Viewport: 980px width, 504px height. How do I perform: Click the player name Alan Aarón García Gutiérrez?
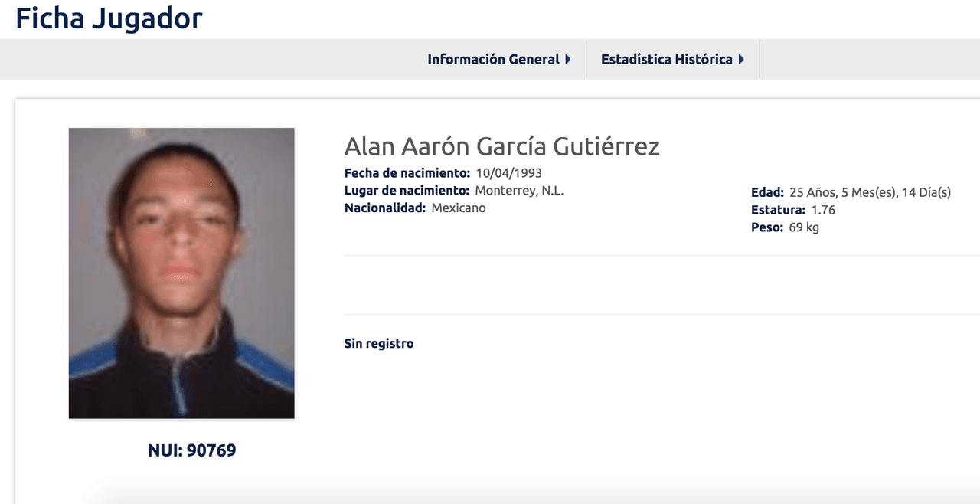(x=501, y=146)
